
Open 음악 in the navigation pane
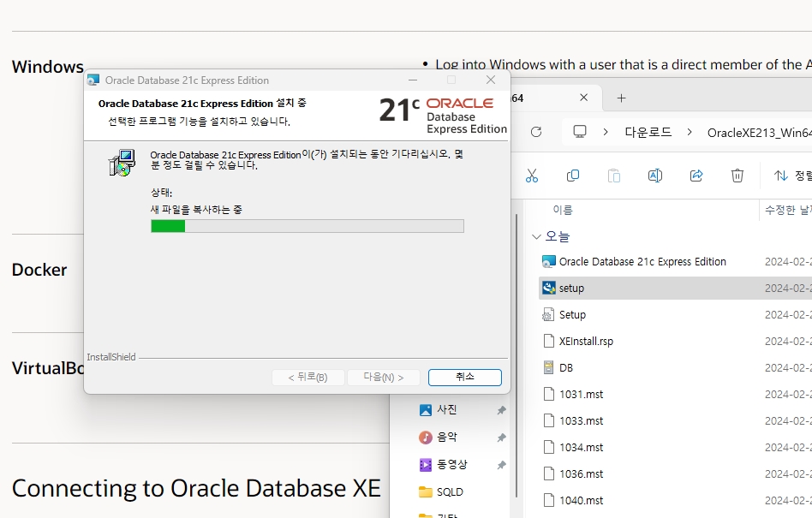(446, 438)
